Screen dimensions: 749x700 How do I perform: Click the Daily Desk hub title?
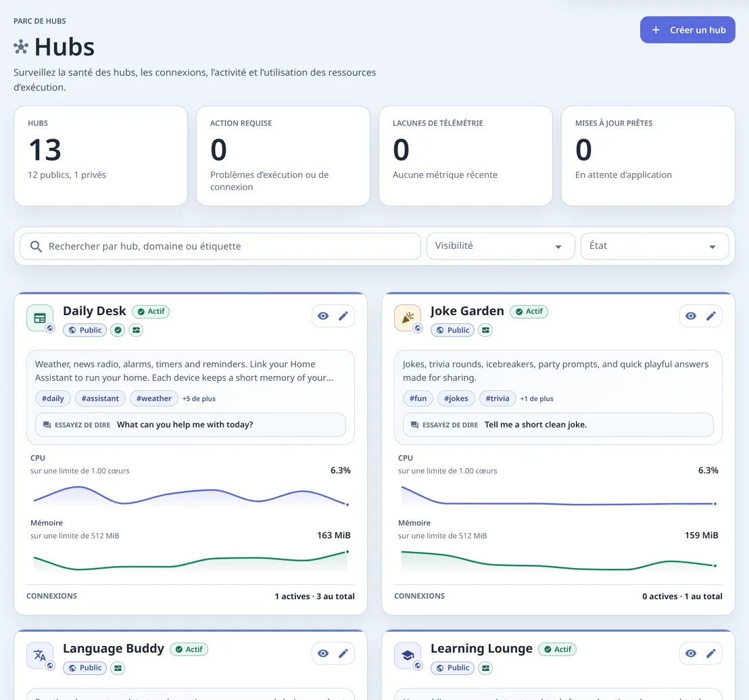pyautogui.click(x=95, y=311)
